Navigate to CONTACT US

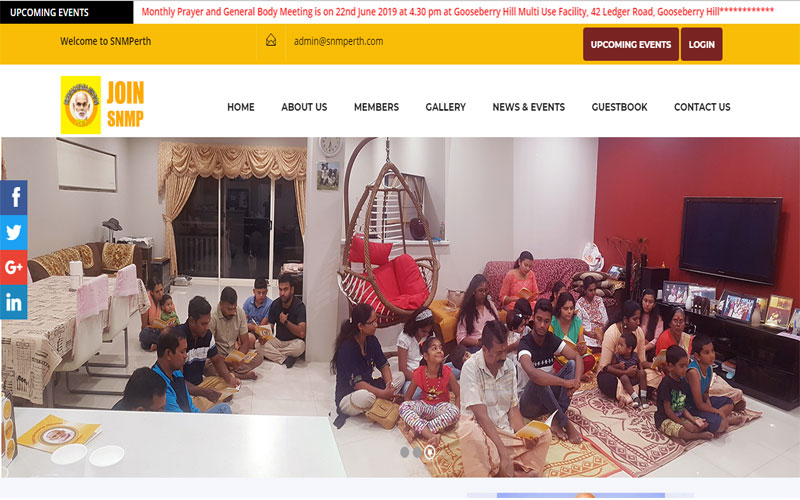pos(702,107)
